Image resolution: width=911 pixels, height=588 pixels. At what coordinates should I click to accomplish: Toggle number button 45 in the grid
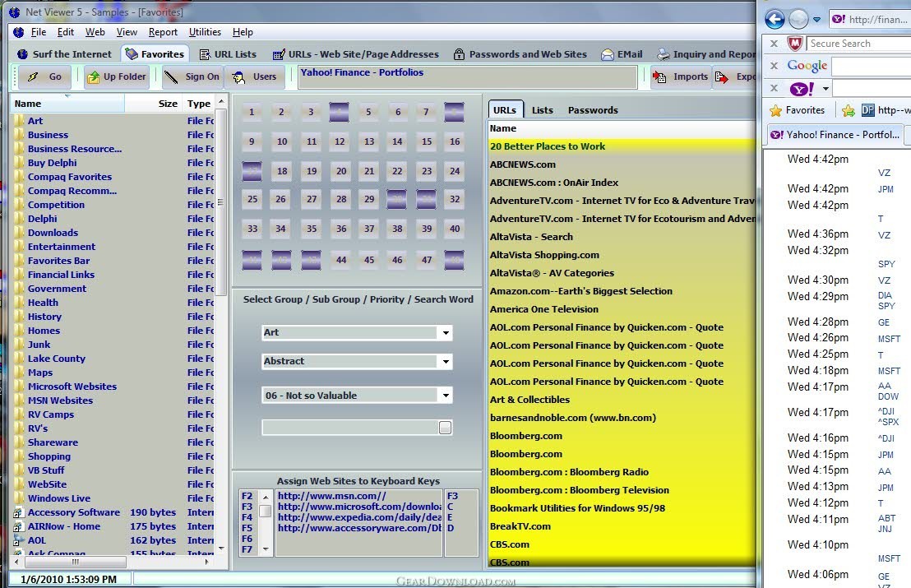point(369,260)
